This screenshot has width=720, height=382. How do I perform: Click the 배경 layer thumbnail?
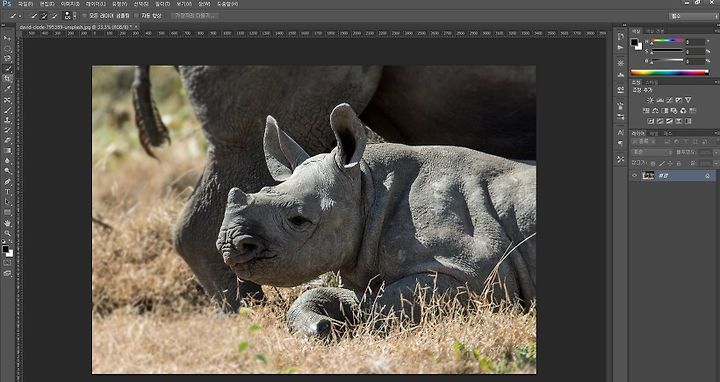pos(648,175)
